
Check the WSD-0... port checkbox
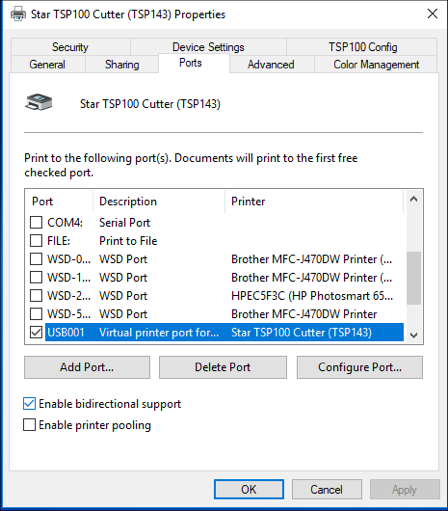coord(36,259)
